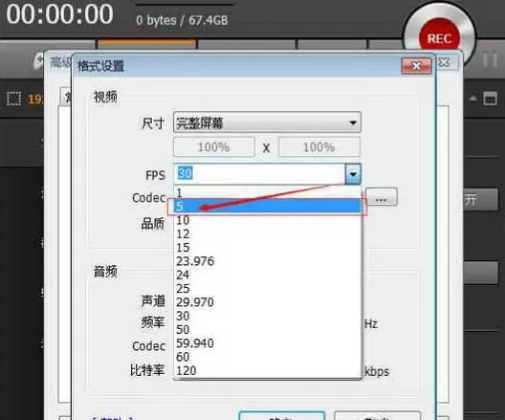Image resolution: width=505 pixels, height=420 pixels.
Task: Click the FPS text field showing 30
Action: (259, 174)
